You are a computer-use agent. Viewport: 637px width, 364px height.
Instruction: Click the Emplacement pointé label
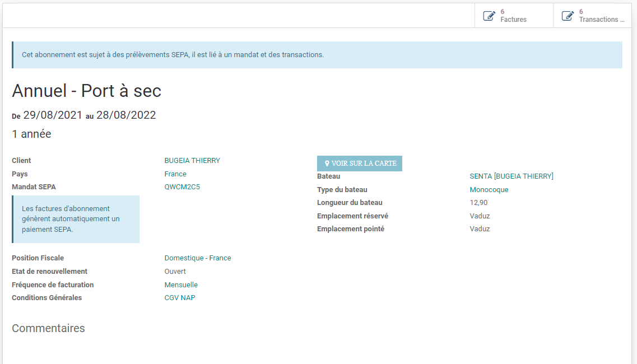[x=351, y=228]
